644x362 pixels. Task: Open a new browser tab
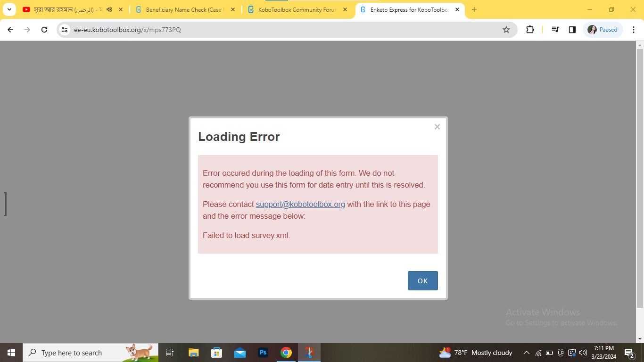pos(474,9)
